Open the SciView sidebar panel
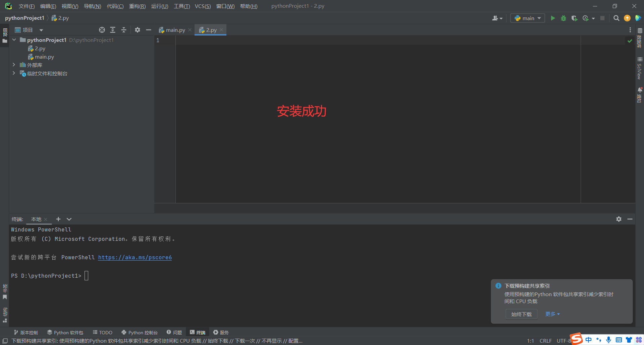 639,67
